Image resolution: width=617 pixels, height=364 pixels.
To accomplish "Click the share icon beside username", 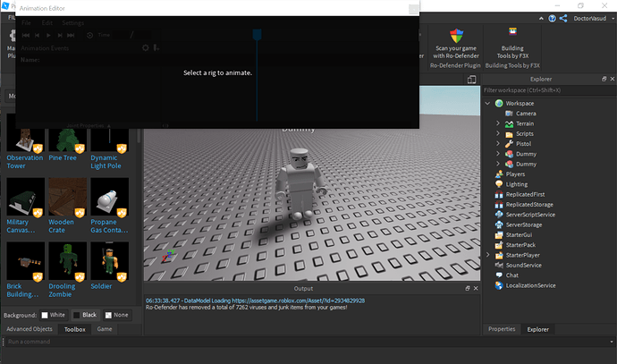I will (x=563, y=19).
